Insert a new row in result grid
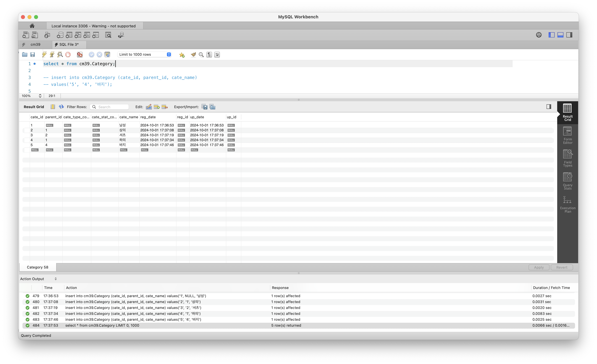Image resolution: width=597 pixels, height=364 pixels. coord(157,107)
